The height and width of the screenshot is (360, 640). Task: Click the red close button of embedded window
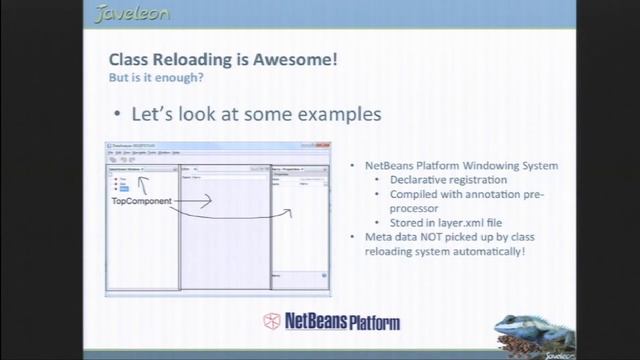click(x=322, y=145)
